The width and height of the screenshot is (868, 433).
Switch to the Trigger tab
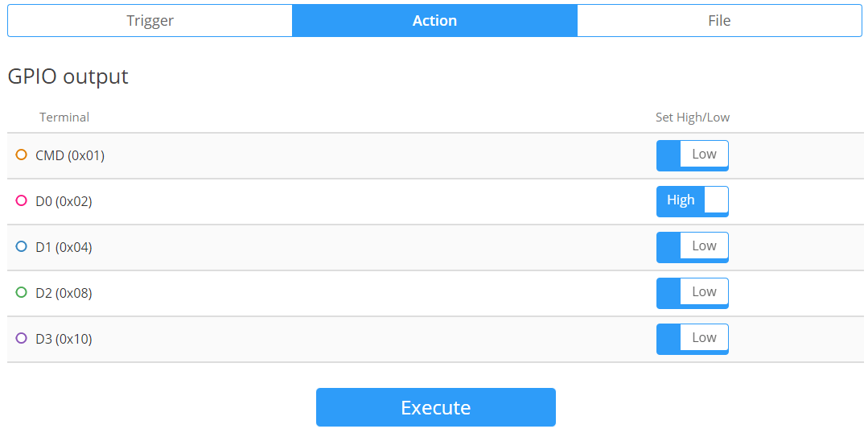[x=150, y=21]
